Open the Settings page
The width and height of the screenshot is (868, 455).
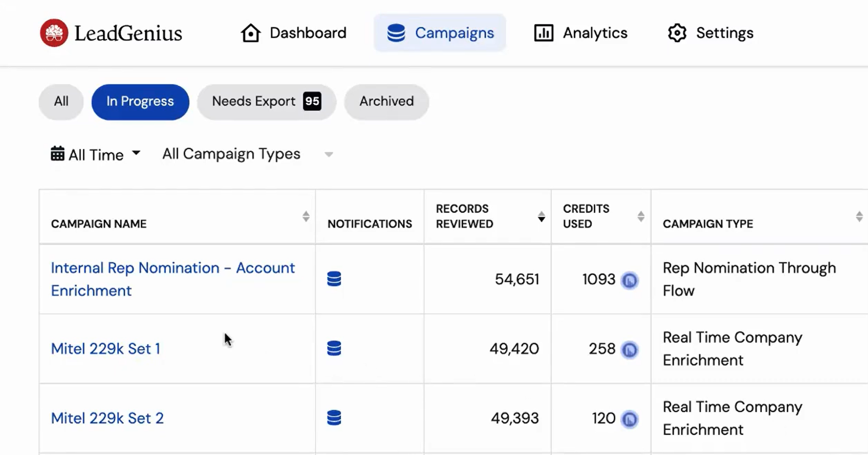(710, 33)
